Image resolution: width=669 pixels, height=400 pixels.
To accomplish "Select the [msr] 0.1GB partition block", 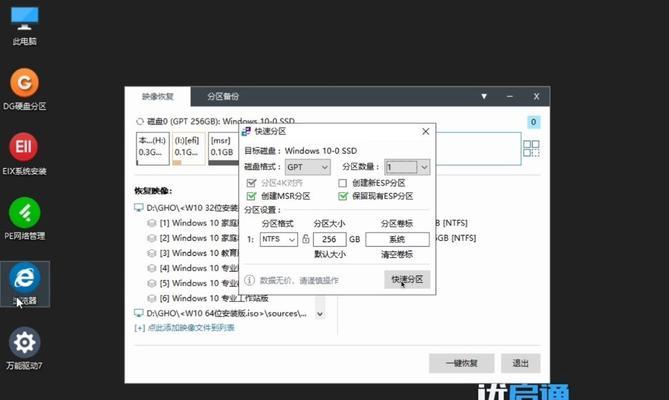I will click(224, 148).
